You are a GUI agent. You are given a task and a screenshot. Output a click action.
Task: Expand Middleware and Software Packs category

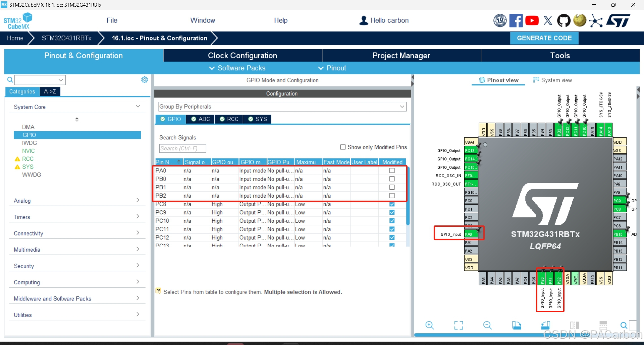tap(77, 299)
